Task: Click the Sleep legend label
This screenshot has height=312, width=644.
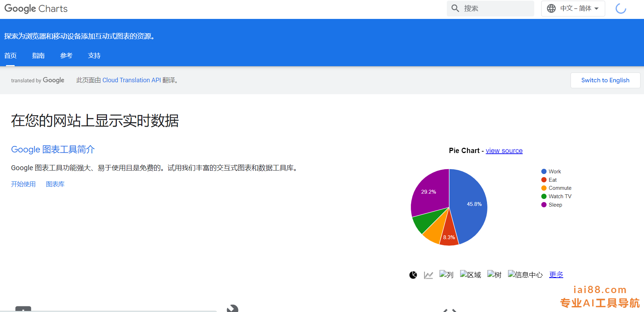Action: click(556, 205)
